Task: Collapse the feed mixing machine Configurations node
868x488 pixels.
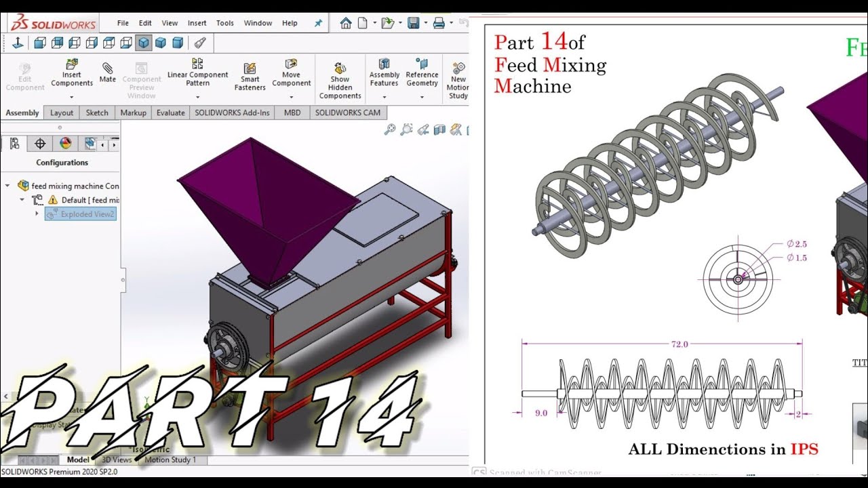Action: 7,186
